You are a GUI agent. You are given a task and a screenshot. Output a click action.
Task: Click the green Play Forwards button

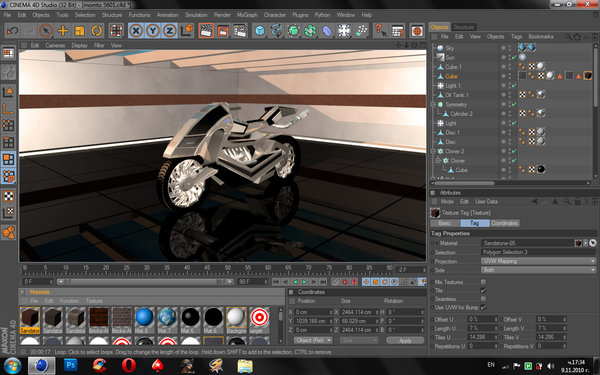click(304, 282)
